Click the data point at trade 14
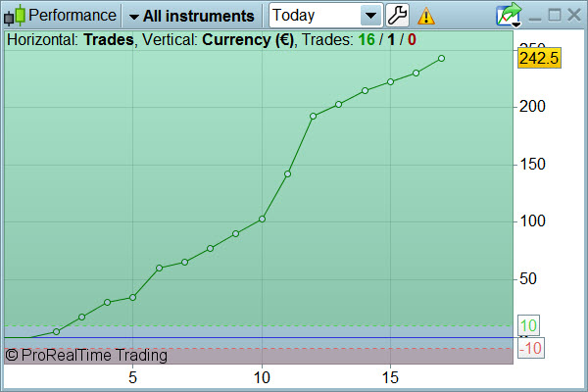 click(x=365, y=90)
